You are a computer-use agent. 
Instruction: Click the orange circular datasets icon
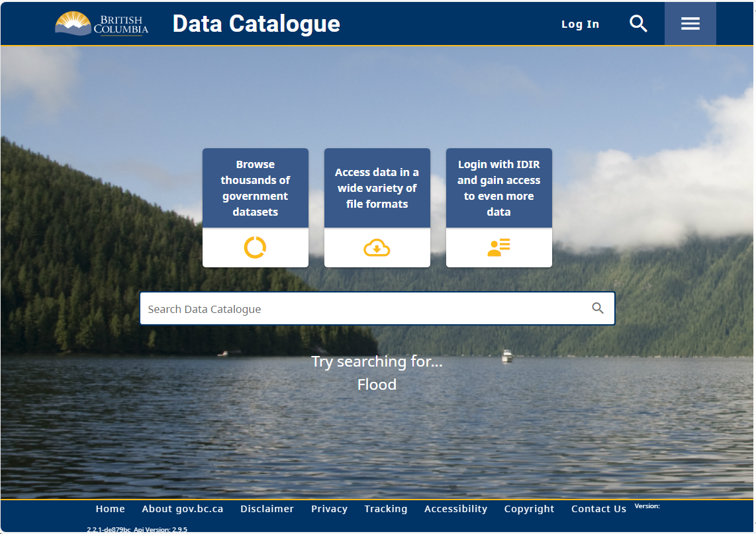[255, 247]
